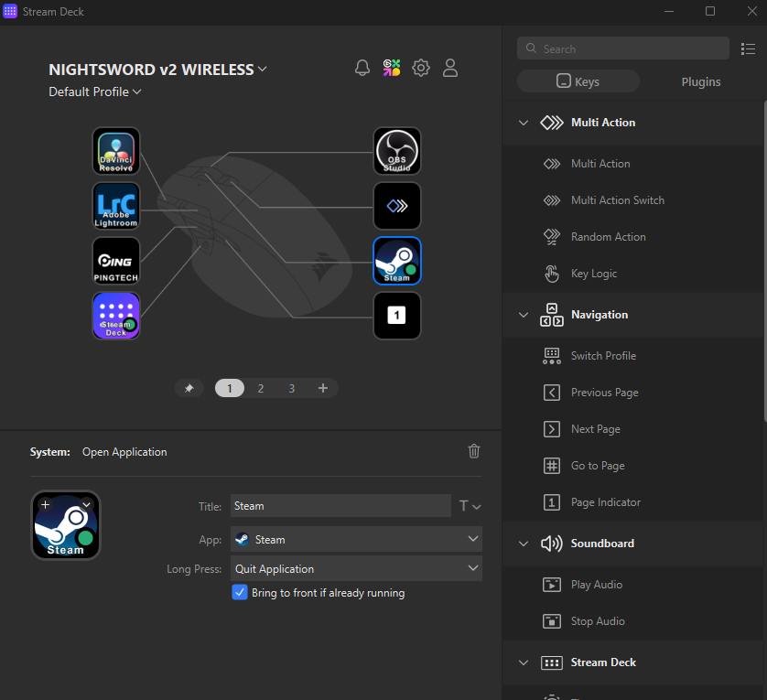Open the Long Press dropdown
The width and height of the screenshot is (767, 700).
(356, 568)
